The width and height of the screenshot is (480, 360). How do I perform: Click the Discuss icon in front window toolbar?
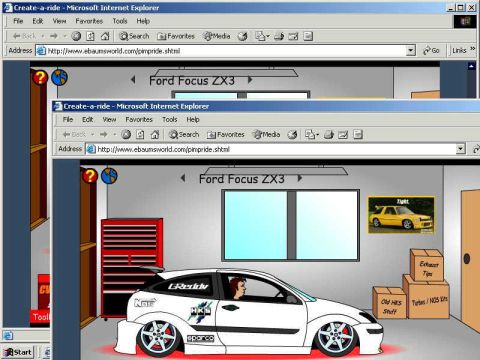click(358, 134)
